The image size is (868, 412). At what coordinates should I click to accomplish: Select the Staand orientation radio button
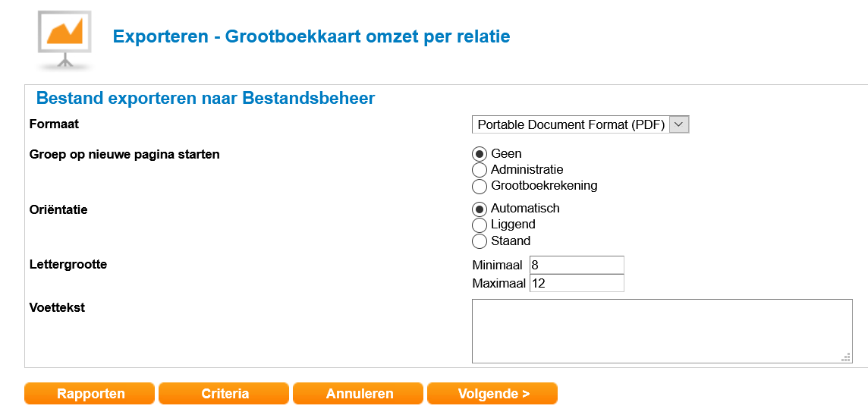(x=480, y=241)
